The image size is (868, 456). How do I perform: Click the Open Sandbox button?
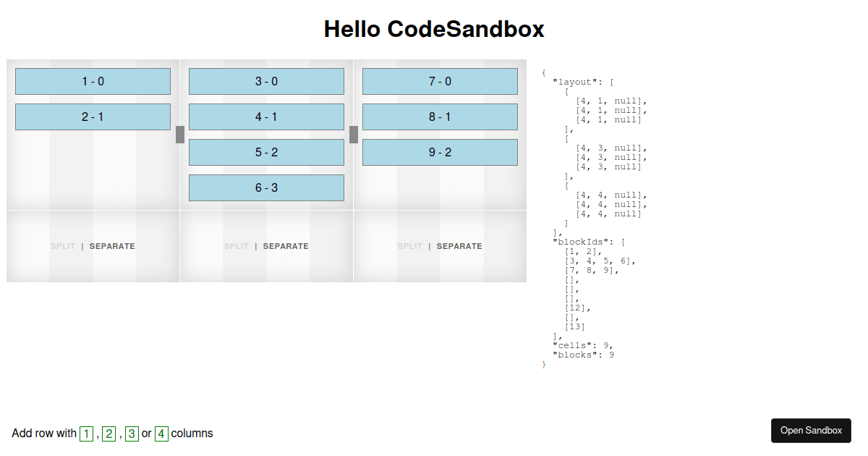pyautogui.click(x=811, y=431)
